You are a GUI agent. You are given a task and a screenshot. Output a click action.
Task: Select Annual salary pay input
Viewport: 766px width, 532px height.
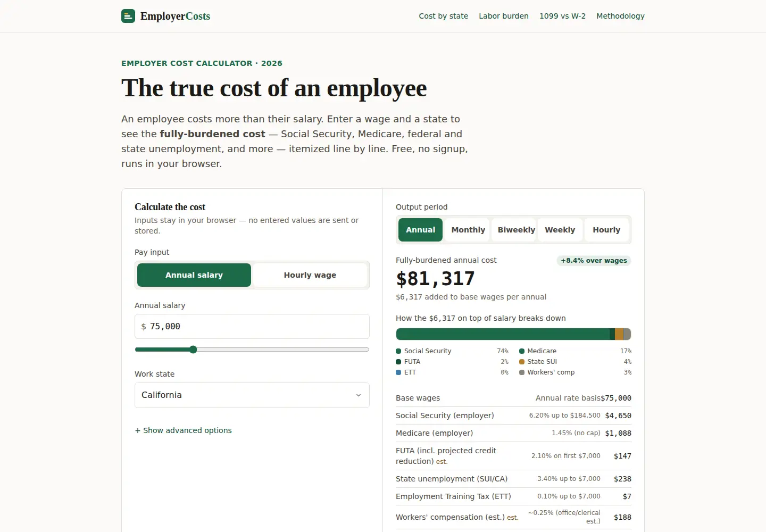194,275
